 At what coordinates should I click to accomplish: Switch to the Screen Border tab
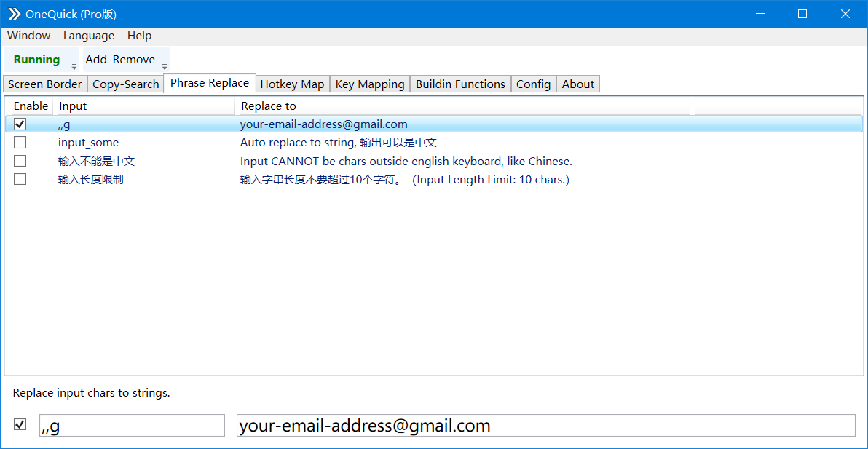pyautogui.click(x=44, y=84)
